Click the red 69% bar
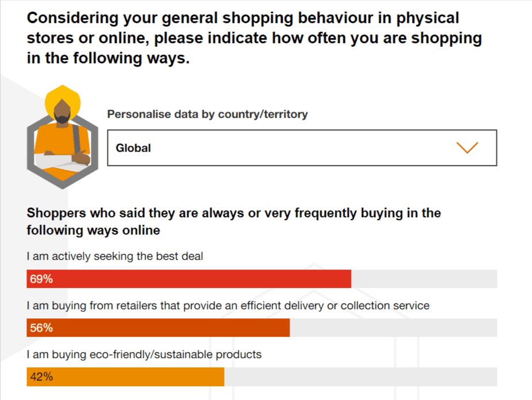532x400 pixels. click(188, 279)
